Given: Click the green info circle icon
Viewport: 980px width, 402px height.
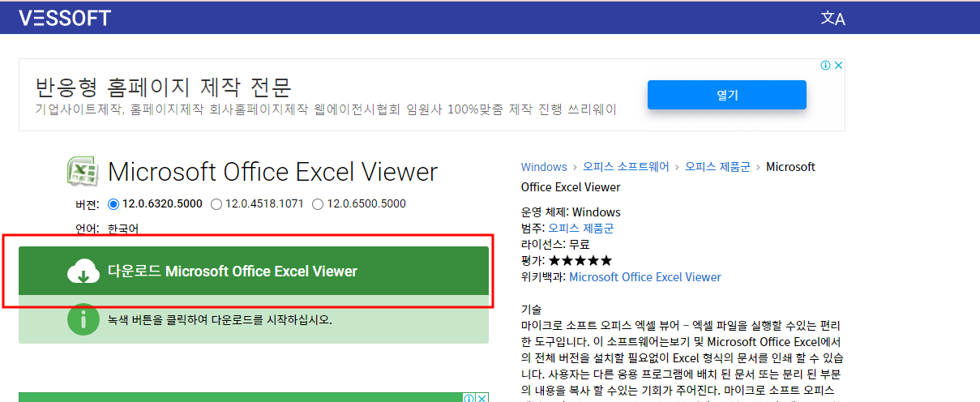Looking at the screenshot, I should 83,319.
